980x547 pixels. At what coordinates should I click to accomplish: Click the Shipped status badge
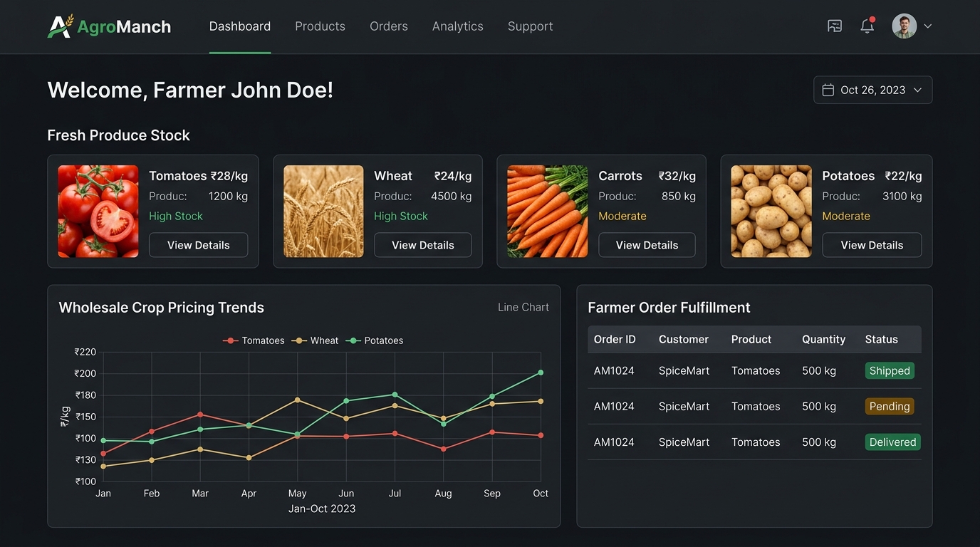pyautogui.click(x=890, y=370)
